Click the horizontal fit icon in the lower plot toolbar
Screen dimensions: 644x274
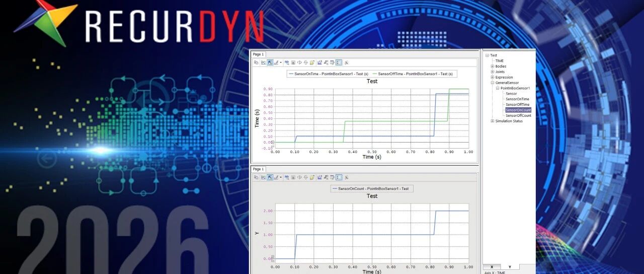[x=299, y=177]
